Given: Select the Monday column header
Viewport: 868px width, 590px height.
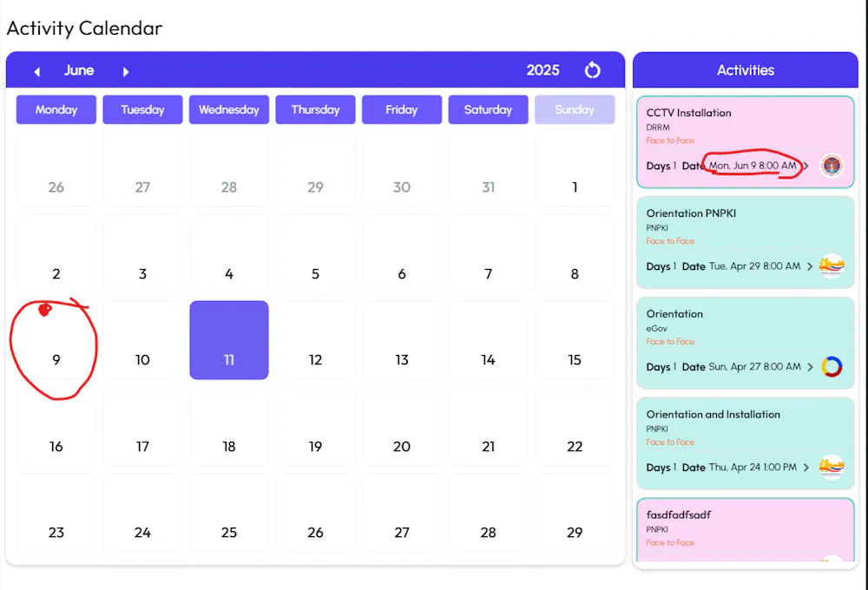Looking at the screenshot, I should click(x=56, y=109).
